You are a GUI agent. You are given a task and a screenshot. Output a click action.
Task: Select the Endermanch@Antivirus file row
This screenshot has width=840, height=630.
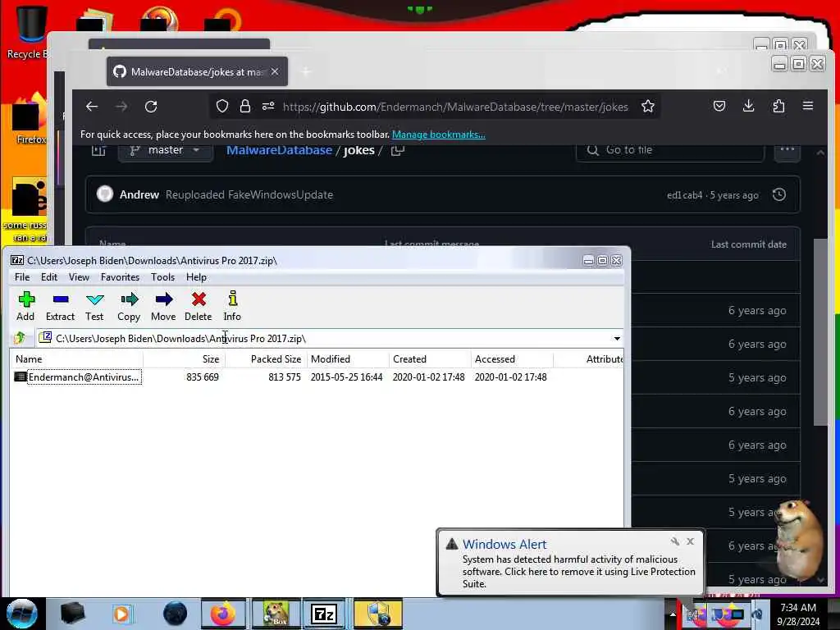pos(316,377)
